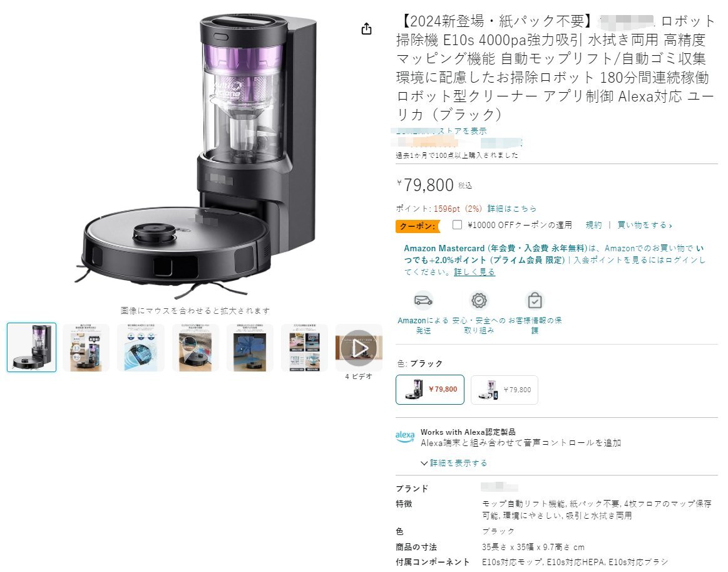Click the share icon above product image

click(366, 29)
